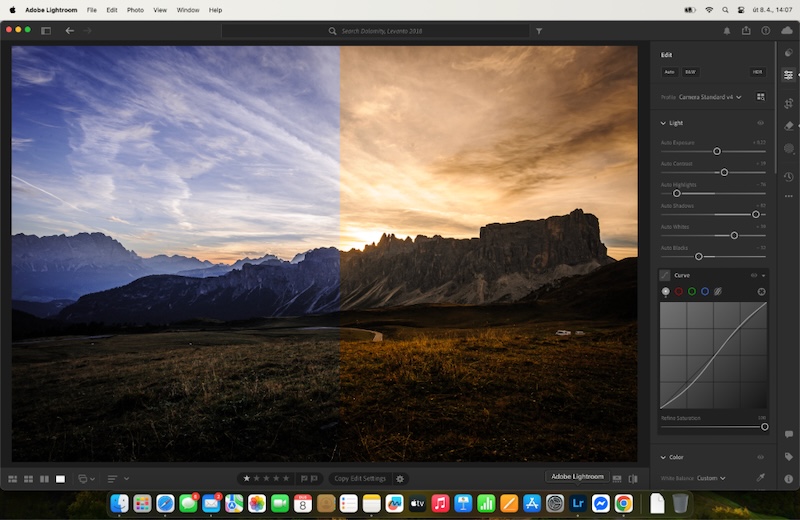
Task: Switch to photo grid view
Action: tap(13, 479)
